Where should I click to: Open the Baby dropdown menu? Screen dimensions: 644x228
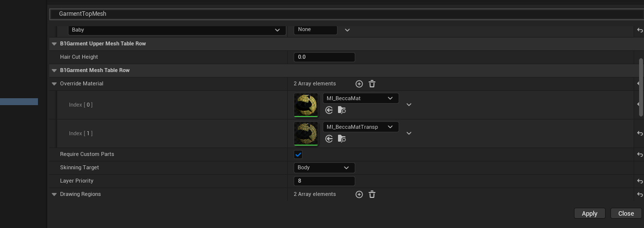(x=176, y=30)
